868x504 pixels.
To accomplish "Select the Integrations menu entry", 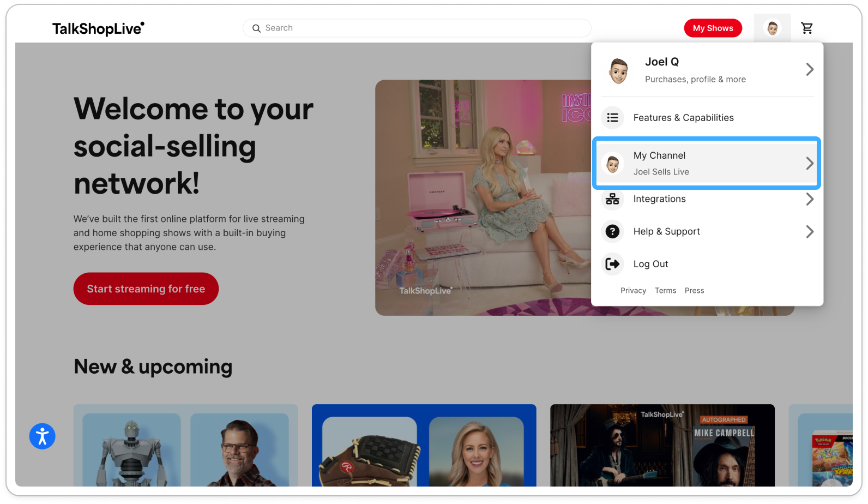I will (707, 199).
